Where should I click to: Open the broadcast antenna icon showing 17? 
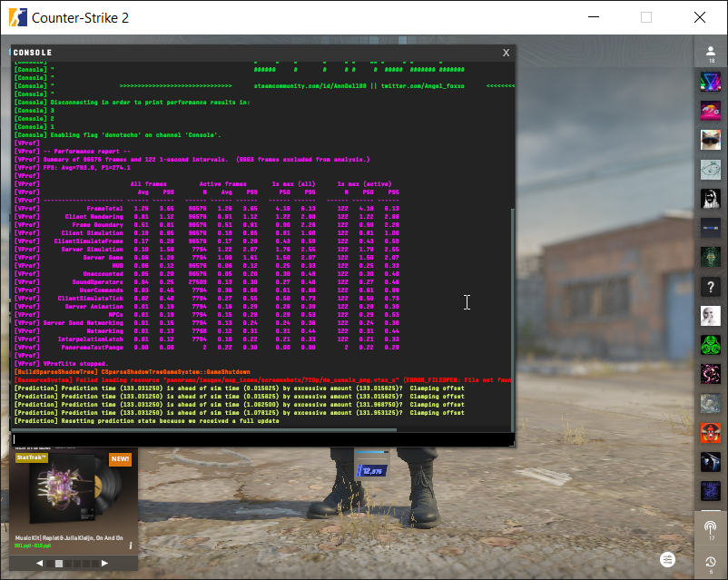711,530
